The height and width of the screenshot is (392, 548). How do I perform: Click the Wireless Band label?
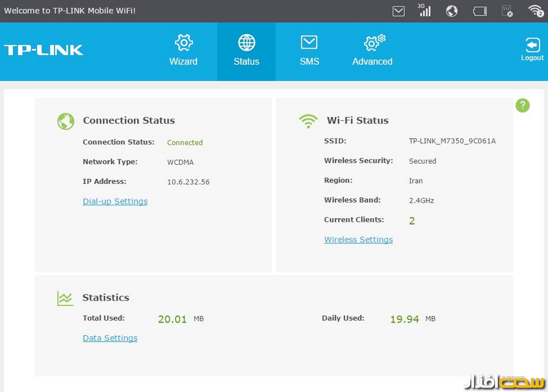click(352, 200)
